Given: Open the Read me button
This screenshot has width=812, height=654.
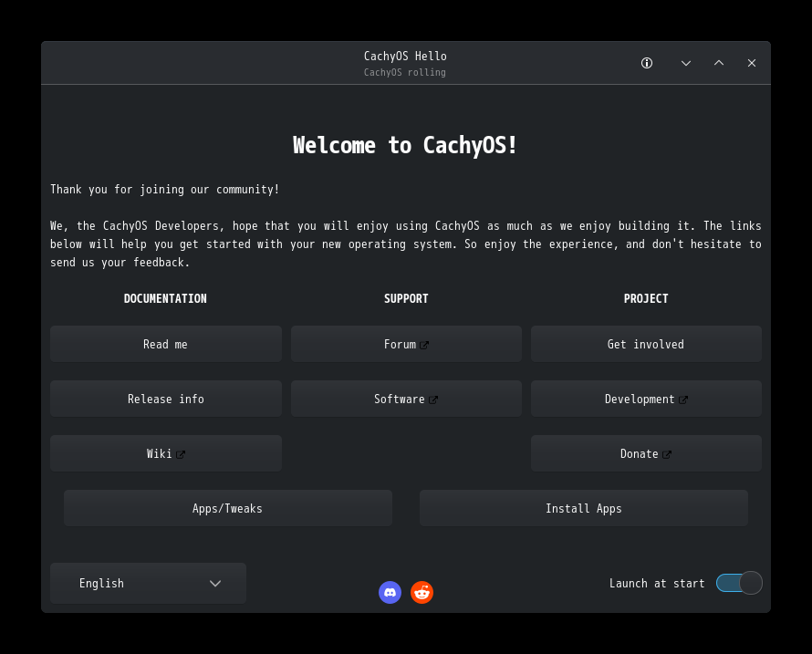Looking at the screenshot, I should pyautogui.click(x=166, y=344).
